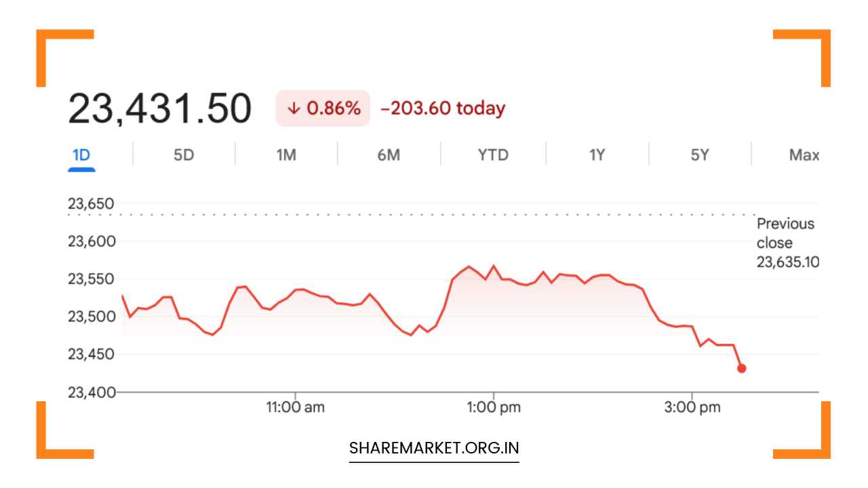View the 5Y chart range
The height and width of the screenshot is (488, 868).
pyautogui.click(x=700, y=155)
